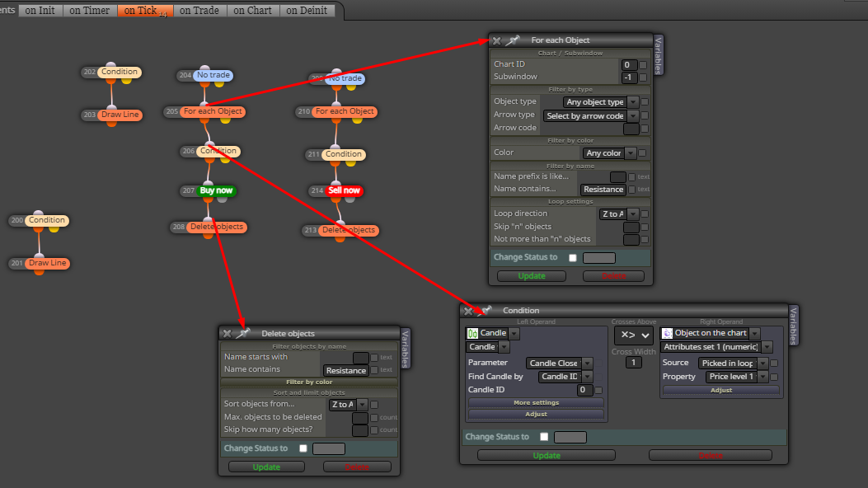This screenshot has height=488, width=868.
Task: Click Adjust under Right Operand
Action: coord(720,390)
